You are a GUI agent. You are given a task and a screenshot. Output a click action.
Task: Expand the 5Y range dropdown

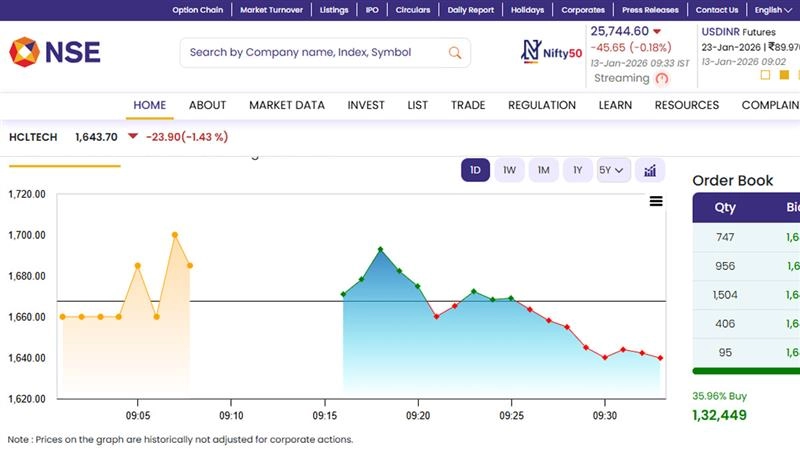(611, 170)
